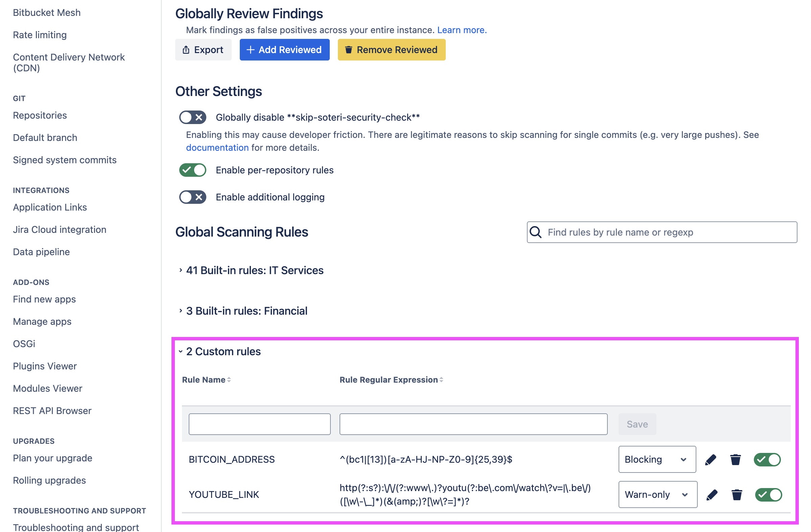The height and width of the screenshot is (532, 811).
Task: Expand 41 Built-in rules: IT Services
Action: [255, 270]
